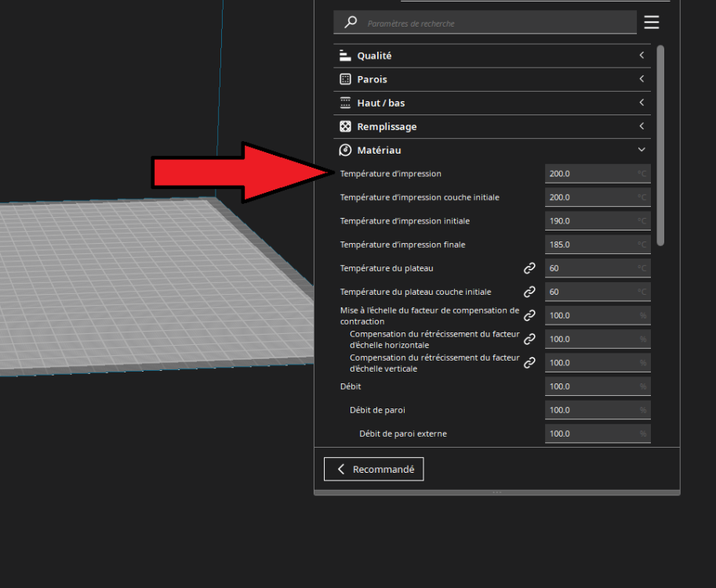Click the Parois walls icon
Screen dimensions: 716x588
point(345,79)
